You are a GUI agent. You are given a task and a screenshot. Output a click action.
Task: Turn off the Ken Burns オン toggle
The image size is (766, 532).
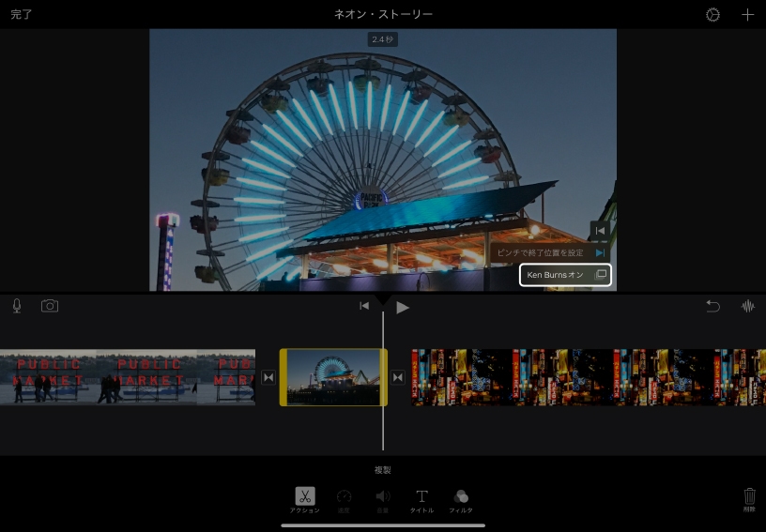(x=566, y=275)
